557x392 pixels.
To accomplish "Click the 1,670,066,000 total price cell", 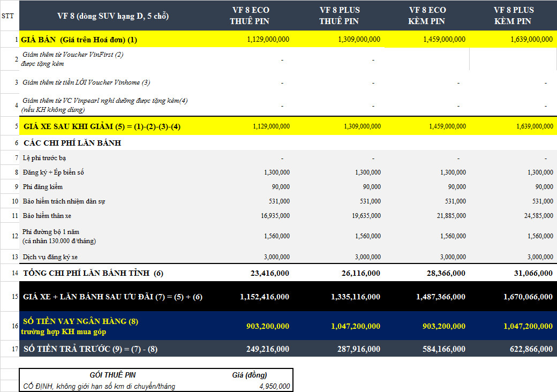I will (528, 297).
